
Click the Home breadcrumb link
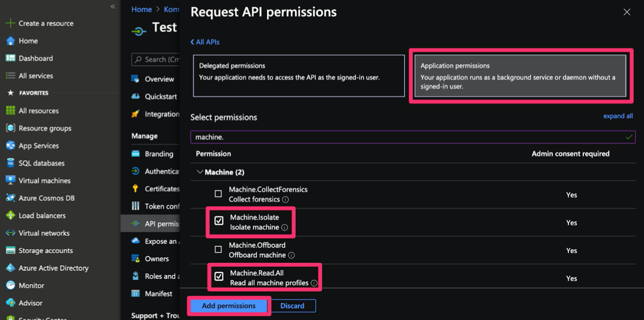tap(141, 9)
